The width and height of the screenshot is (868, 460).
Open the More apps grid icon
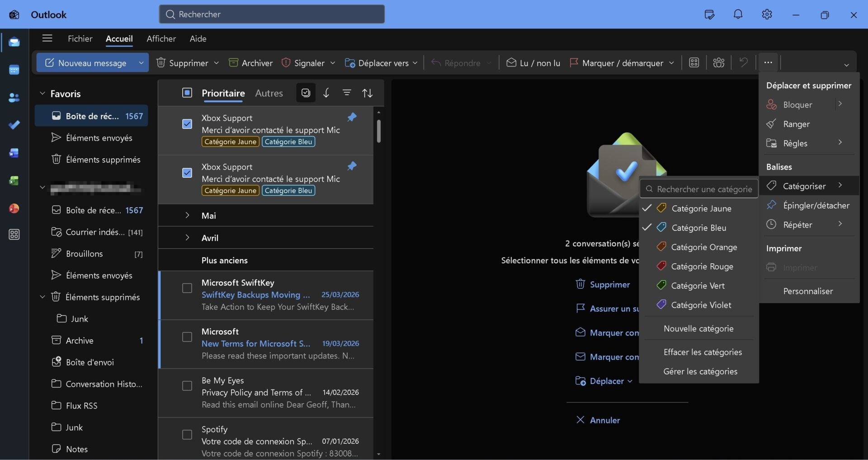point(14,234)
